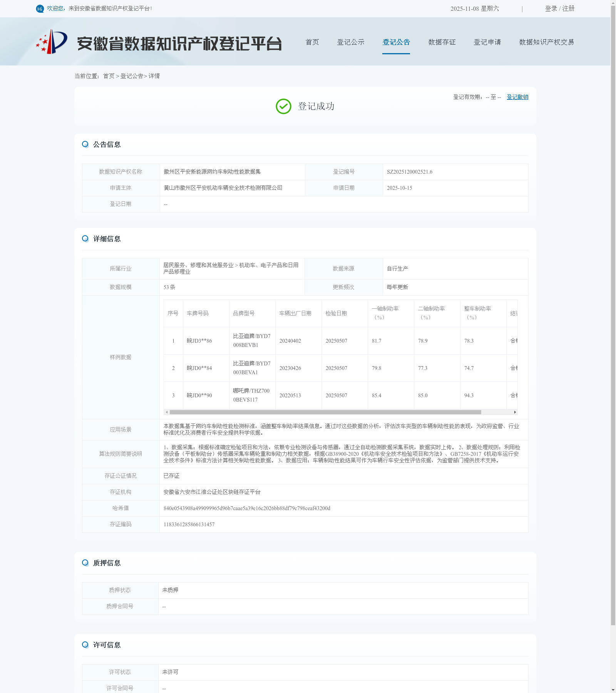Click registration number SZ2025120002521.6

[x=410, y=172]
